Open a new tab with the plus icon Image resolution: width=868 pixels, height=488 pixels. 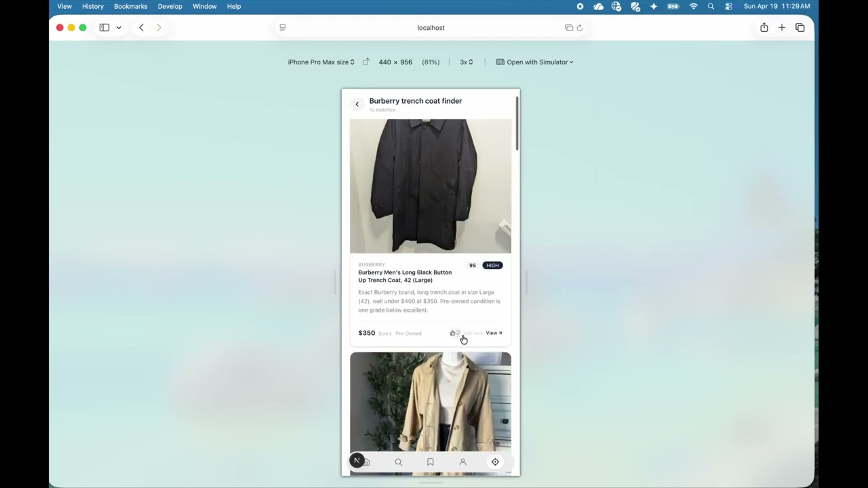(782, 28)
